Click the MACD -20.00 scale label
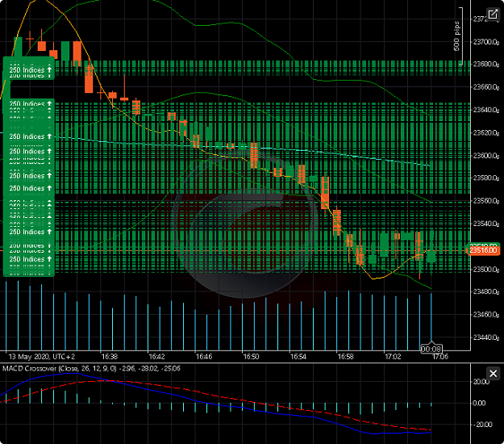 [482, 425]
